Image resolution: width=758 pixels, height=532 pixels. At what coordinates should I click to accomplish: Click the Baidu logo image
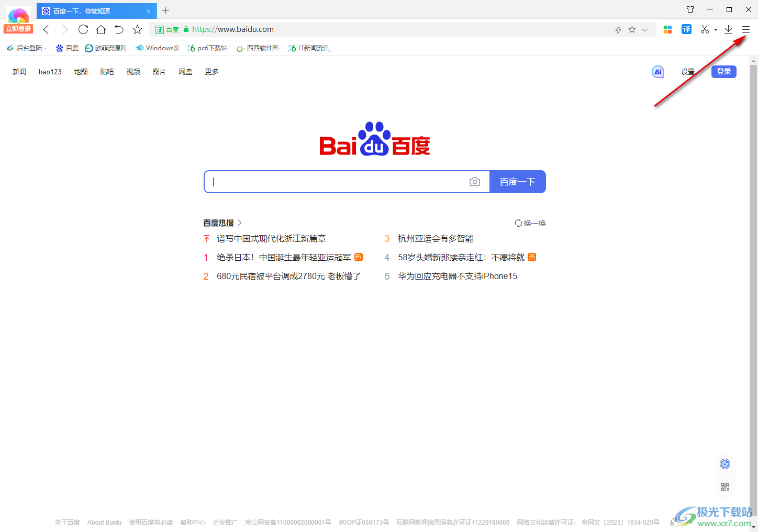coord(375,139)
